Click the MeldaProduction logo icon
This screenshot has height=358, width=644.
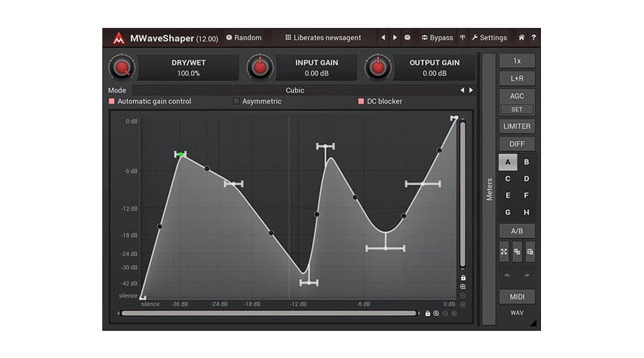[x=119, y=38]
